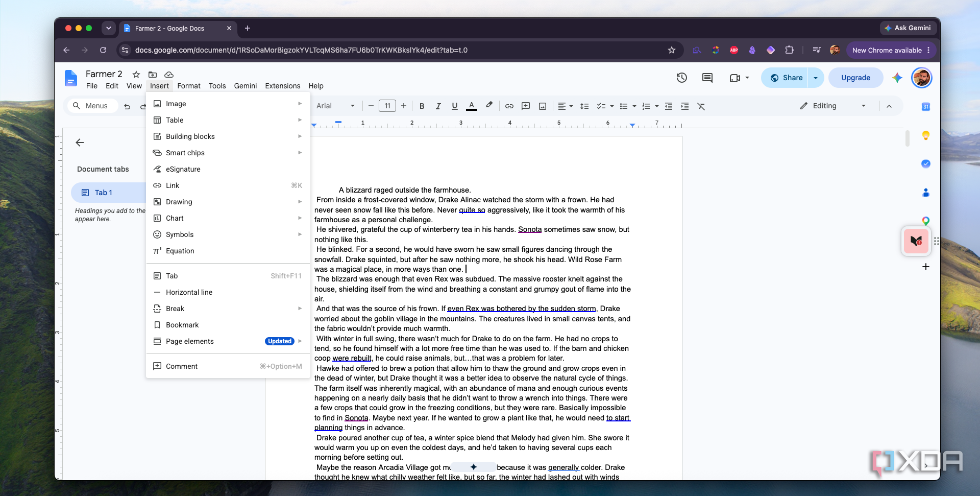Expand bulleted list options arrow

click(x=634, y=106)
